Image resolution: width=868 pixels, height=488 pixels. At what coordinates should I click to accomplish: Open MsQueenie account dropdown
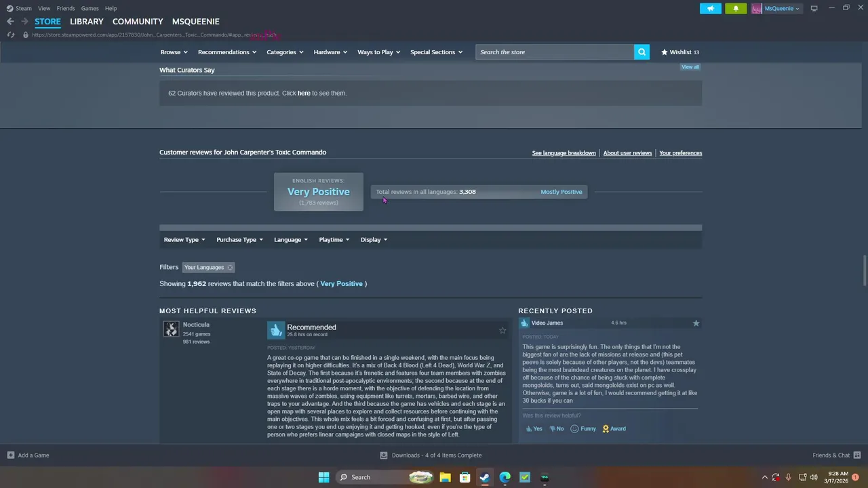point(783,8)
